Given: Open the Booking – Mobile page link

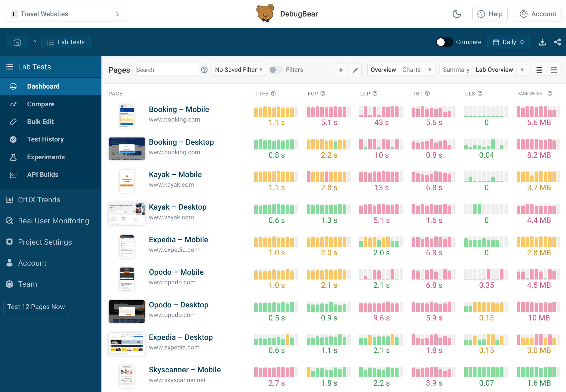Looking at the screenshot, I should click(179, 109).
